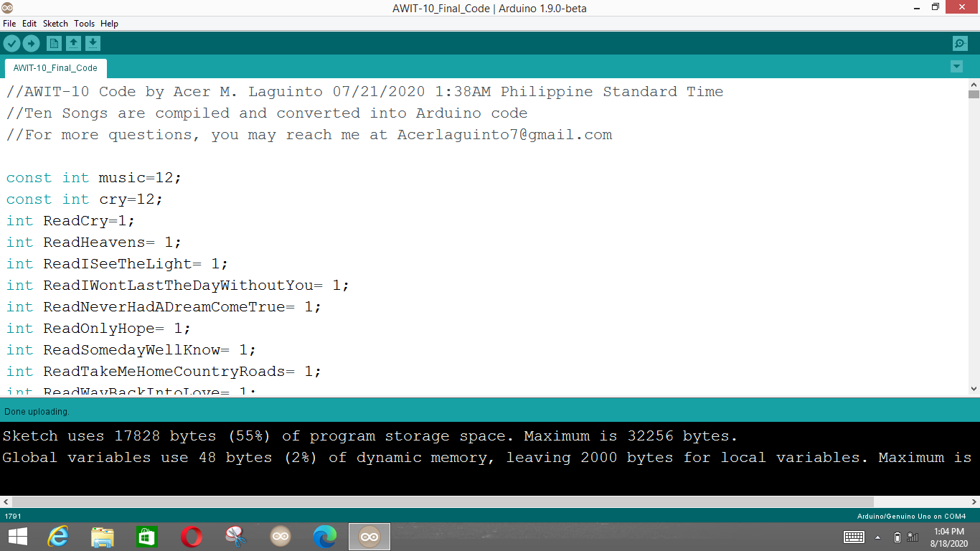Click the 'Sketch uses 17828 bytes' console line
The width and height of the screenshot is (980, 551).
370,436
